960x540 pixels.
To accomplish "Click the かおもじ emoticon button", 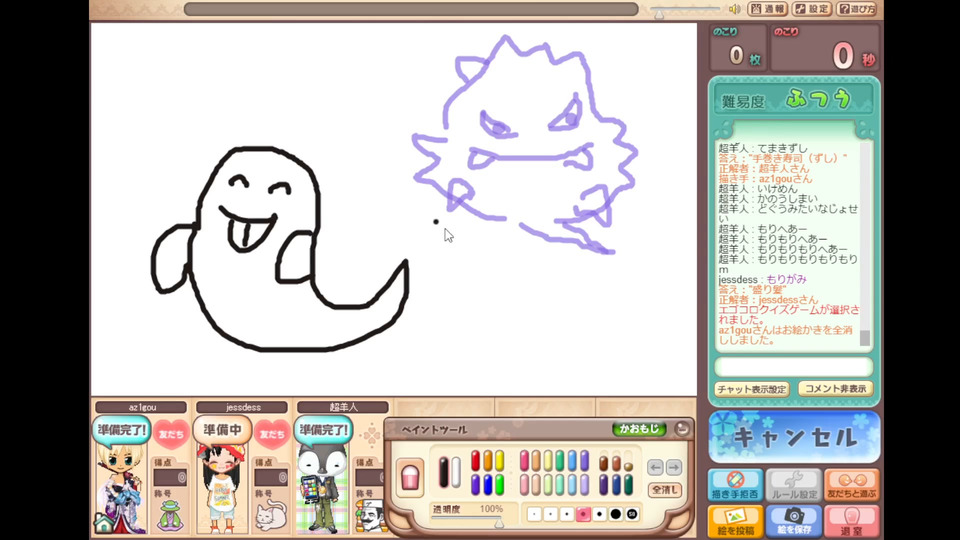I will [639, 429].
